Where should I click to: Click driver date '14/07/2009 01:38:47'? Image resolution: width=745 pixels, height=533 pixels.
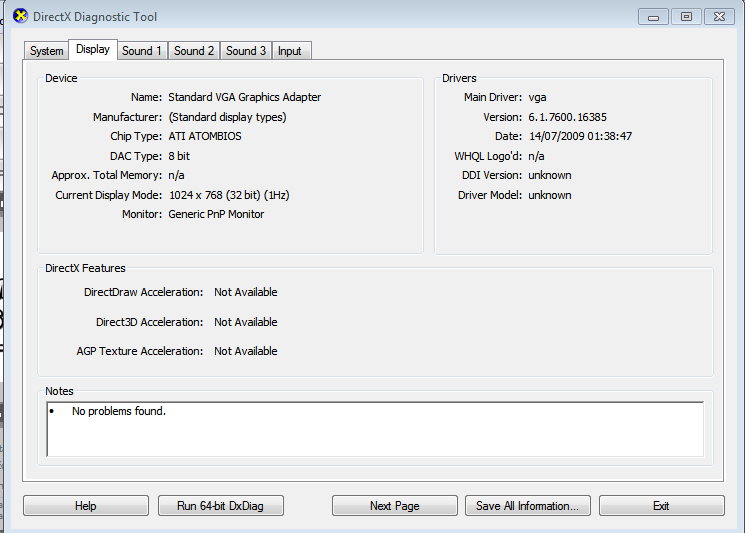point(581,136)
